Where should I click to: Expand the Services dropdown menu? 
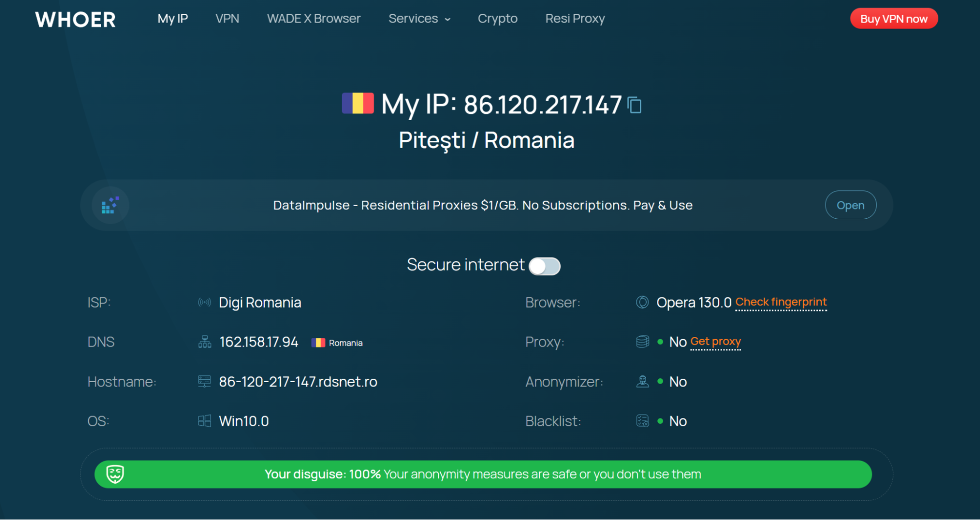(419, 19)
